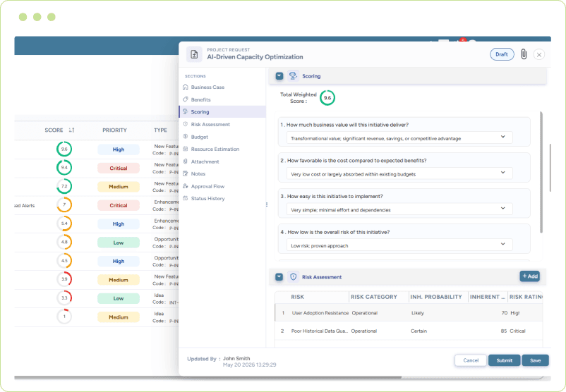
Task: Select the Poor Historical Data Quality risk
Action: pyautogui.click(x=409, y=331)
